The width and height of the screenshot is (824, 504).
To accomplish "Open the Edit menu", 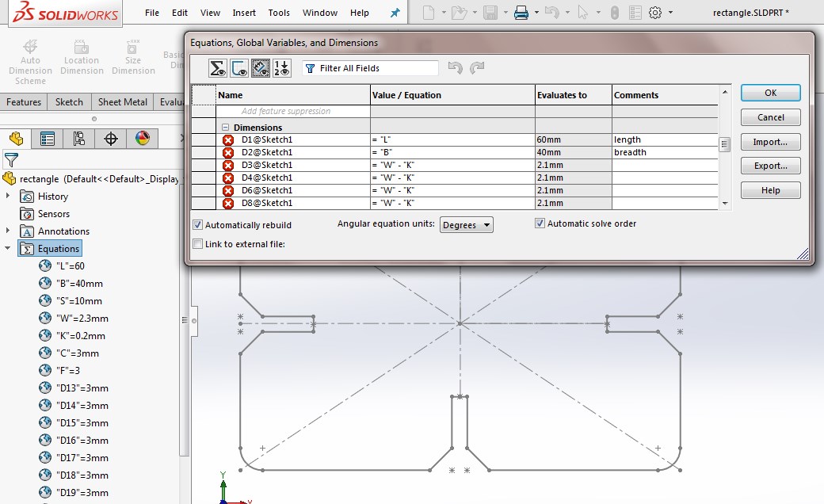I will [180, 13].
